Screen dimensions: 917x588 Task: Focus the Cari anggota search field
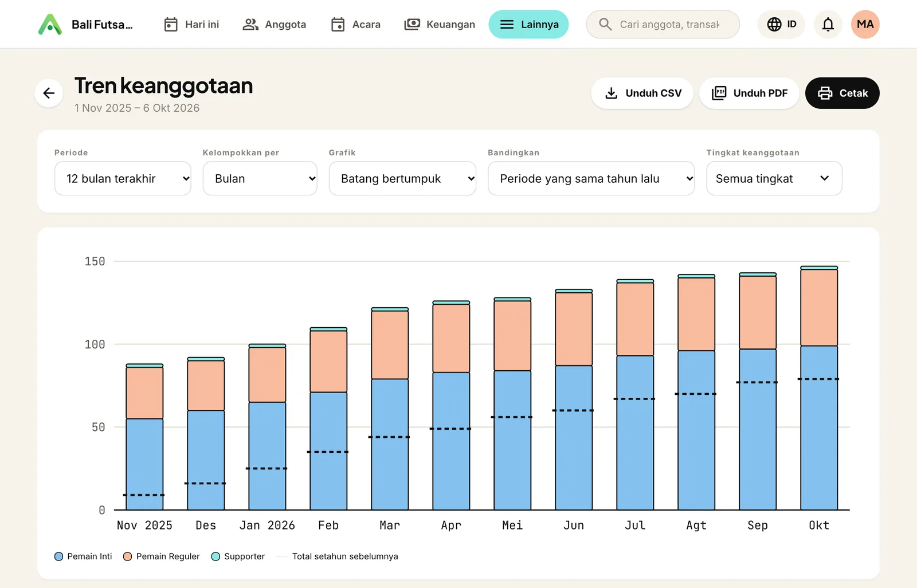[x=663, y=24]
